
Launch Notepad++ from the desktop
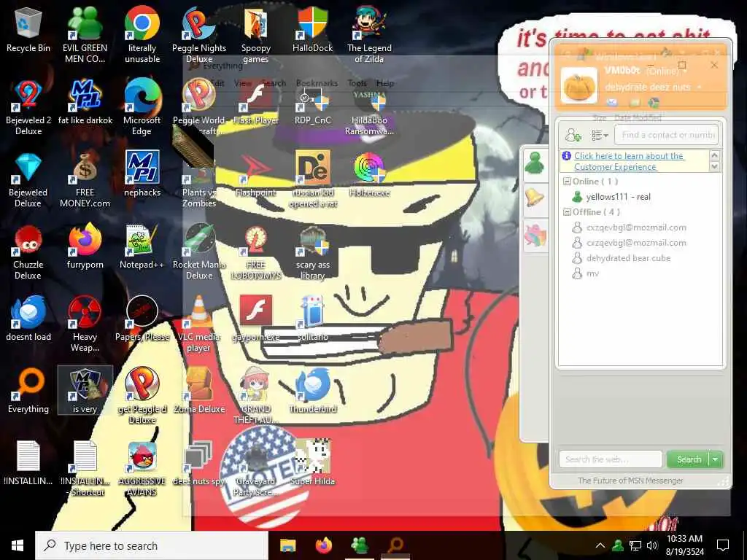pyautogui.click(x=142, y=246)
